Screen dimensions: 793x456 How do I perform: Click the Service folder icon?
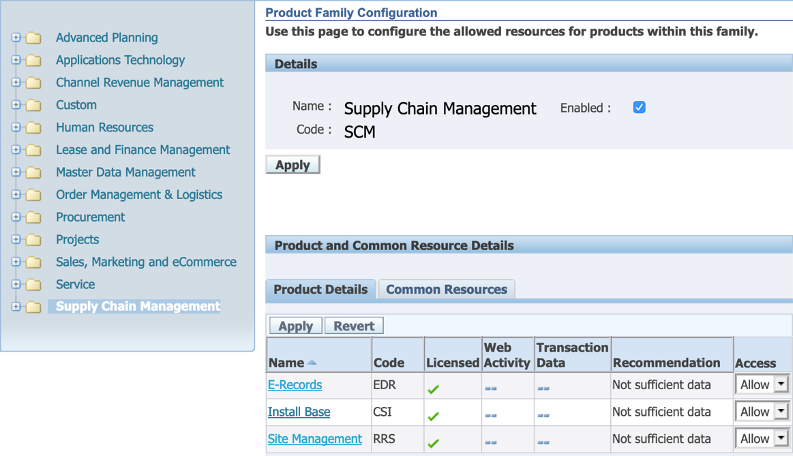point(34,285)
